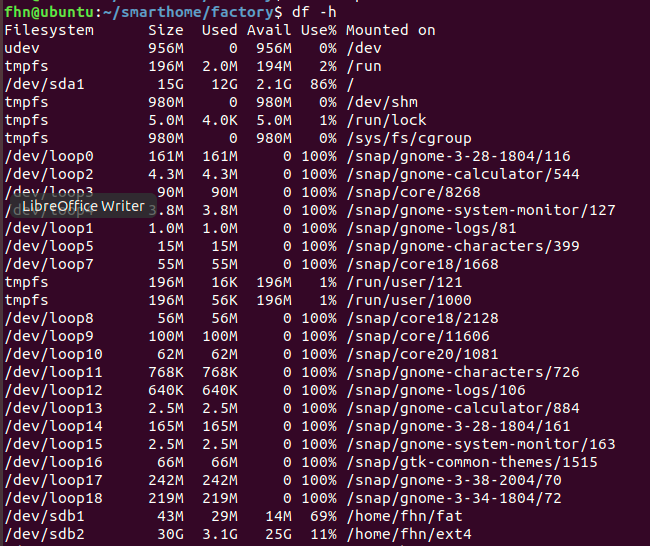This screenshot has height=546, width=650.
Task: Click the '/home/fhn/fat' mount point
Action: 405,517
